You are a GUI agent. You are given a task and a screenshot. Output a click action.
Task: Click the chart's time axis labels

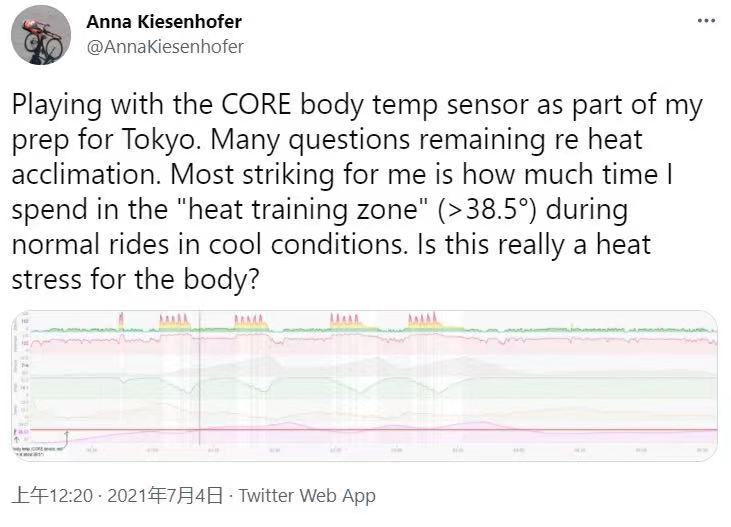(400, 451)
